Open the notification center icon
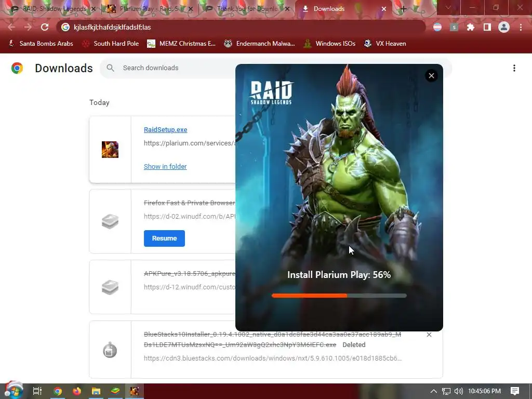This screenshot has height=399, width=532. (x=515, y=391)
